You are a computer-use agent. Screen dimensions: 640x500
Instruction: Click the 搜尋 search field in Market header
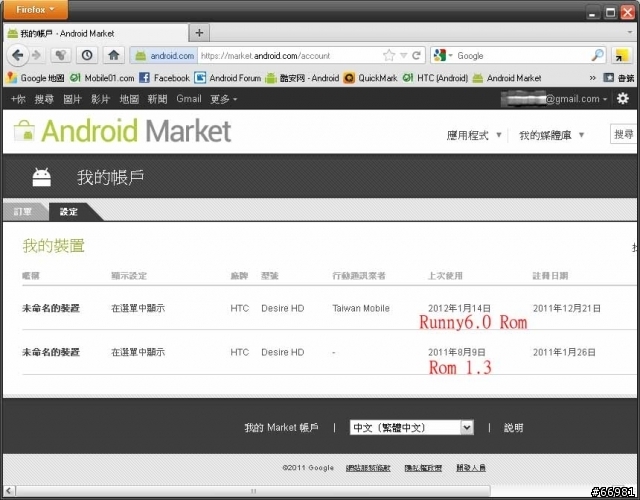point(623,134)
